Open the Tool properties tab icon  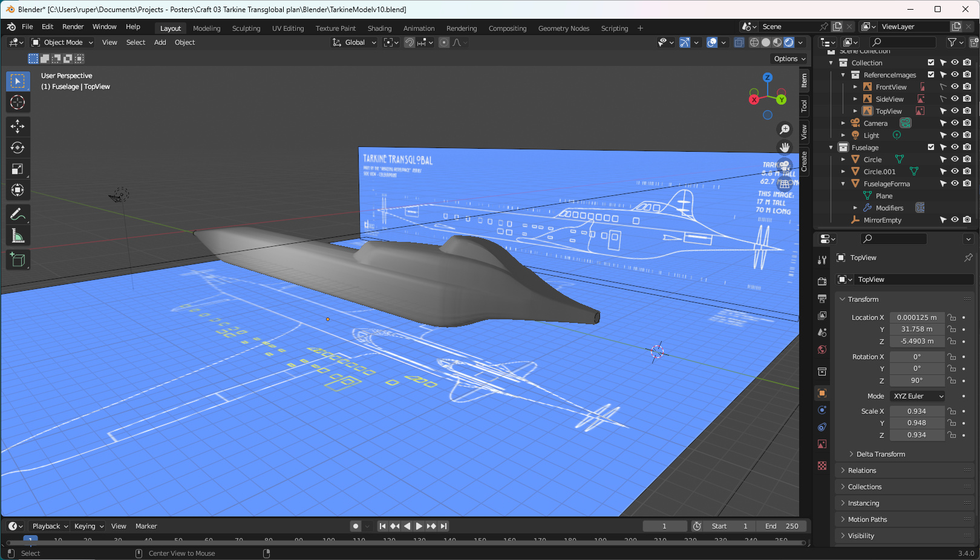point(822,260)
